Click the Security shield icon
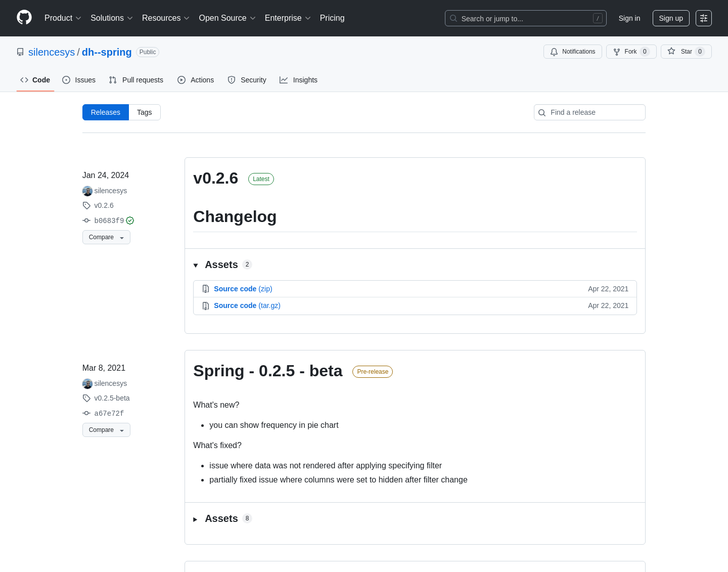728x572 pixels. [x=232, y=80]
